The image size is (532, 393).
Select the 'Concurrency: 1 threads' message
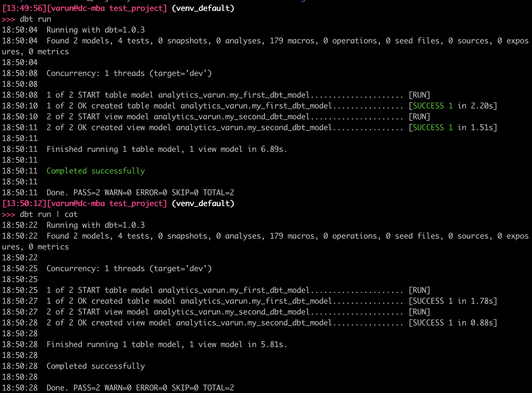click(96, 73)
